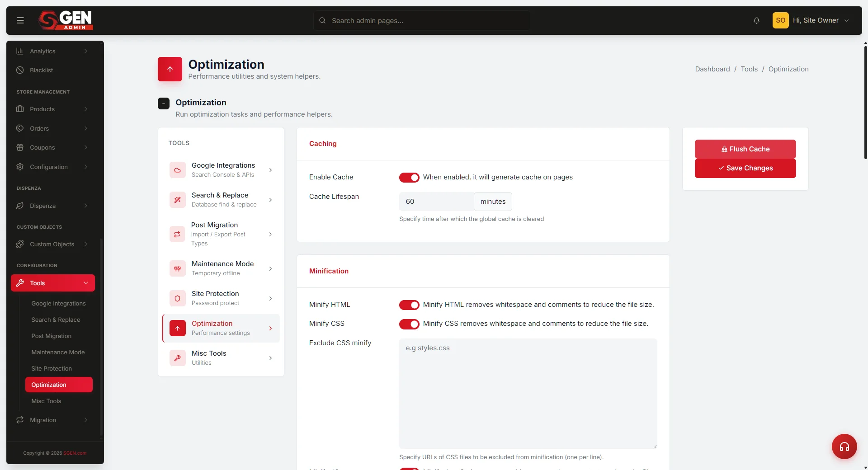Expand the Orders sidebar chevron
The height and width of the screenshot is (470, 868).
pos(86,128)
